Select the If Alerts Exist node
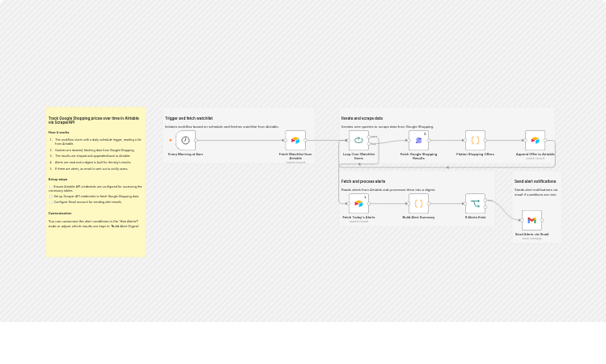Screen dimensions: 606x364 475,204
